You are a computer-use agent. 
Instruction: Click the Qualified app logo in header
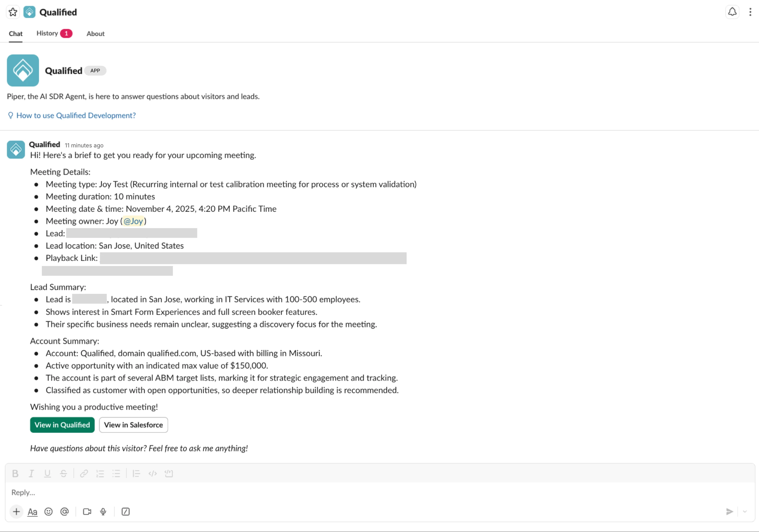[x=29, y=12]
